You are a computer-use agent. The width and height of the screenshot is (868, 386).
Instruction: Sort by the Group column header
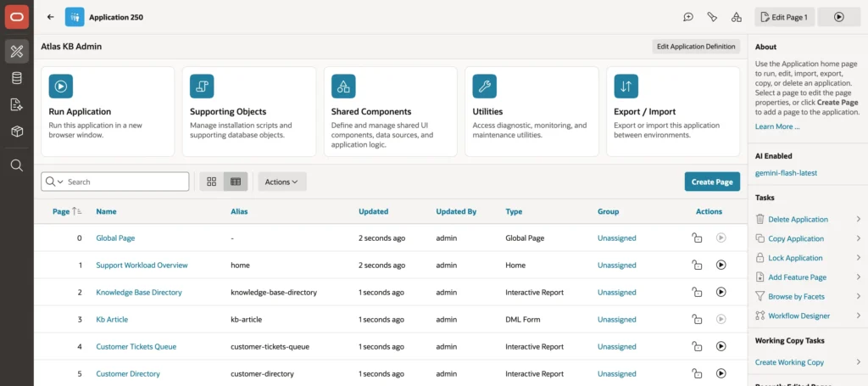(608, 211)
